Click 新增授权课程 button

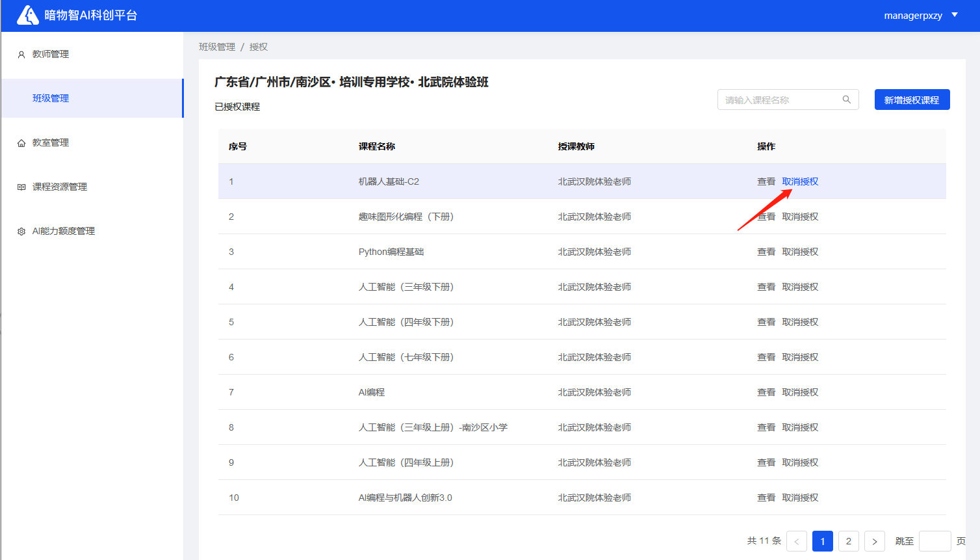(912, 100)
